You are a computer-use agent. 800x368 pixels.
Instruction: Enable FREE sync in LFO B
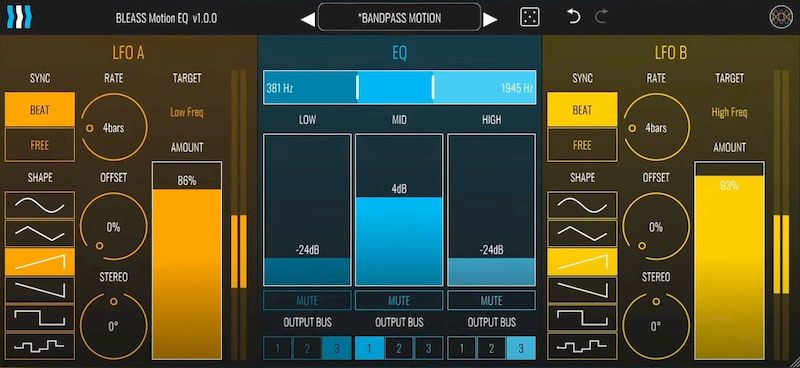(582, 145)
